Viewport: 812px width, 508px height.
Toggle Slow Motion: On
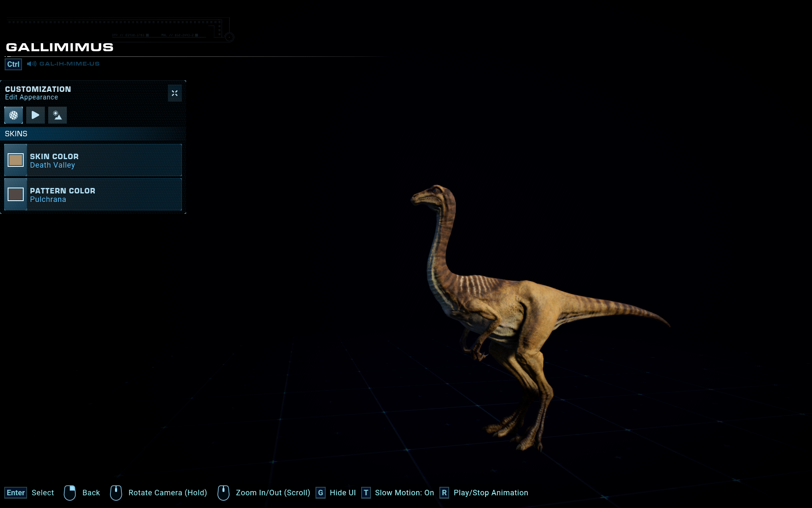404,493
